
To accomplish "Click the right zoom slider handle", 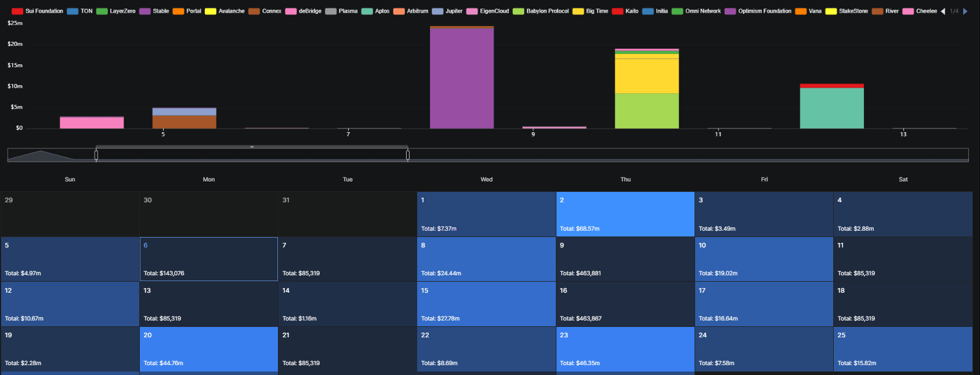I will (x=408, y=155).
